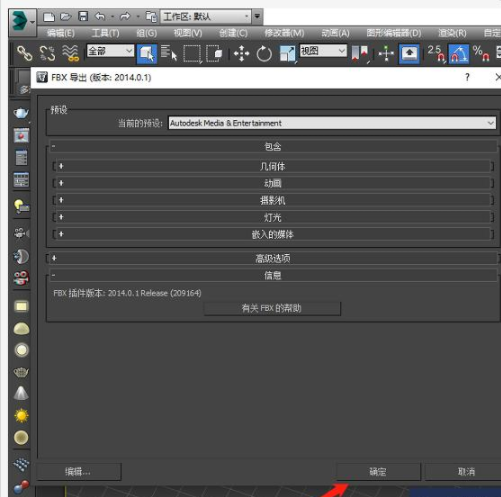Viewport: 501px width, 497px height.
Task: Select the Unlink Selection tool
Action: (x=47, y=53)
